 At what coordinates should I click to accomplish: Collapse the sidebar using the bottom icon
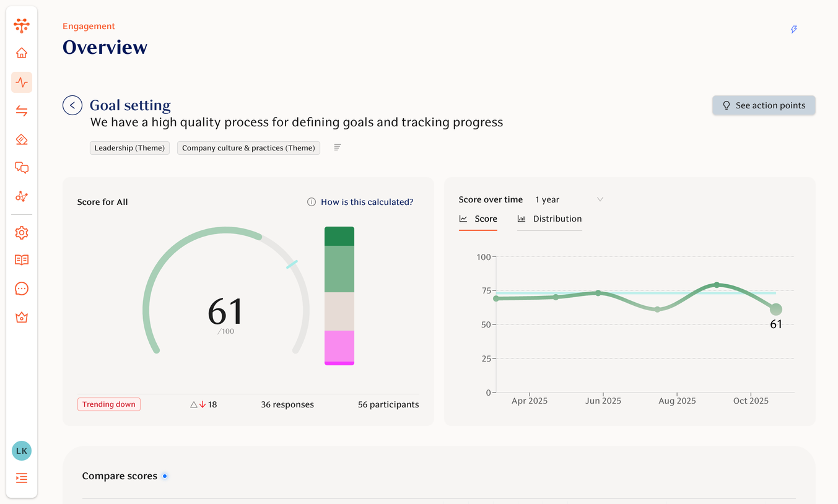pos(22,477)
